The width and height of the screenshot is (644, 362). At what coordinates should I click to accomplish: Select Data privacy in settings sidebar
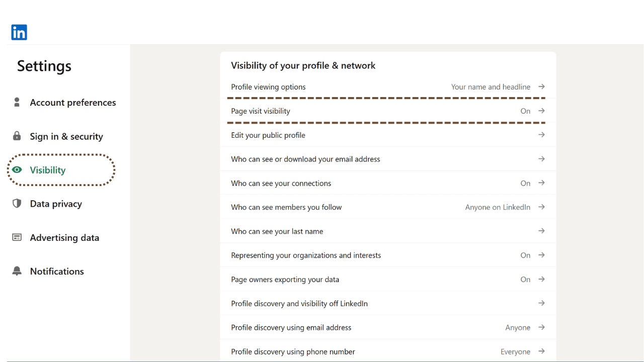point(56,204)
